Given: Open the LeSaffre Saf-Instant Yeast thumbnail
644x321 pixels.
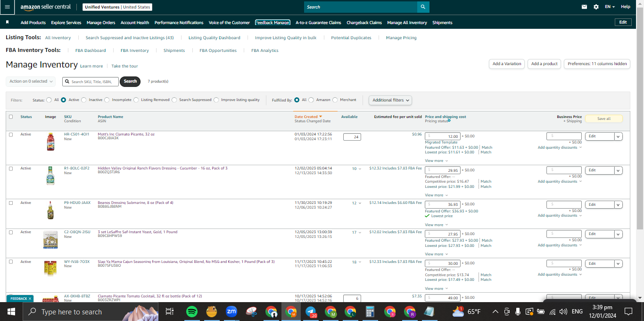Looking at the screenshot, I should coord(50,240).
